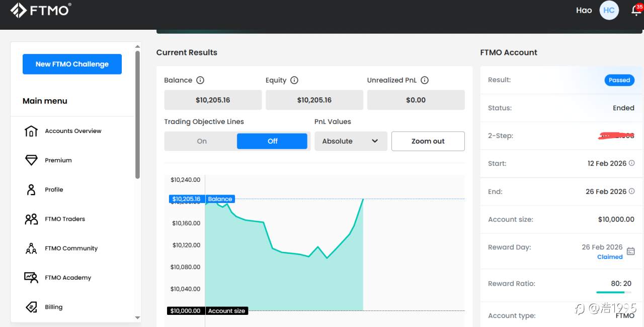The image size is (644, 327).
Task: Click the Unrealized PnL info icon
Action: tap(424, 80)
